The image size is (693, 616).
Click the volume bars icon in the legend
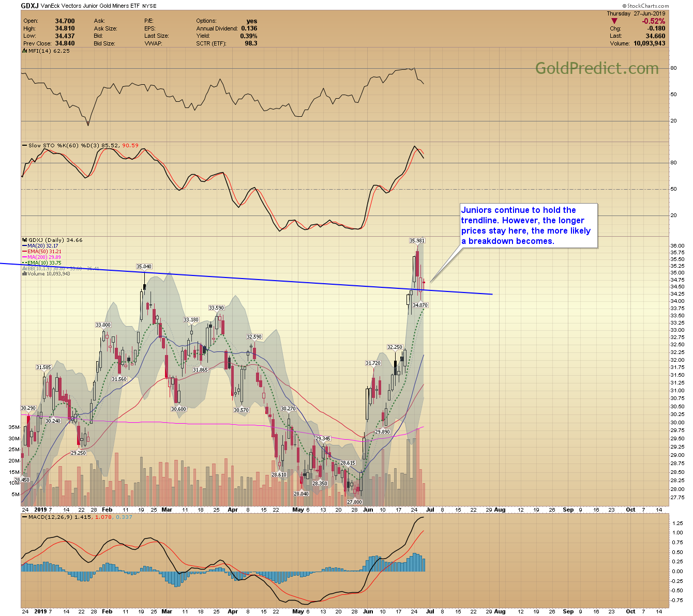click(25, 274)
